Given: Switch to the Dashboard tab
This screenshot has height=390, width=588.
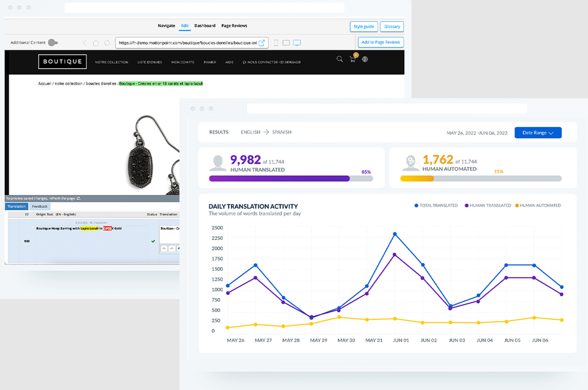Looking at the screenshot, I should [205, 26].
